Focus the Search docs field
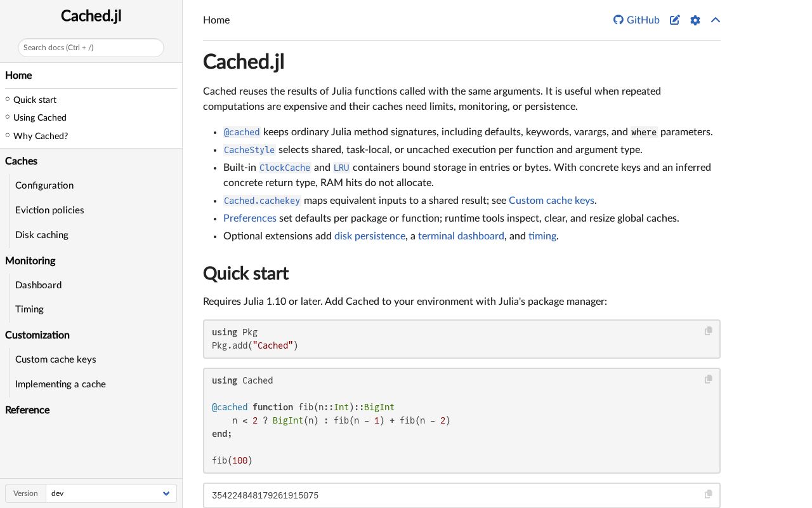Image resolution: width=812 pixels, height=508 pixels. tap(91, 48)
